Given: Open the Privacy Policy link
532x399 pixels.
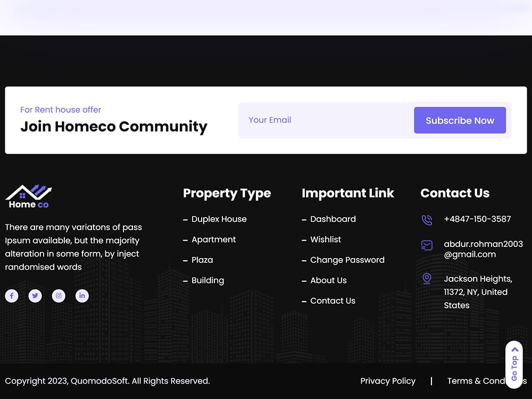Looking at the screenshot, I should (x=388, y=381).
